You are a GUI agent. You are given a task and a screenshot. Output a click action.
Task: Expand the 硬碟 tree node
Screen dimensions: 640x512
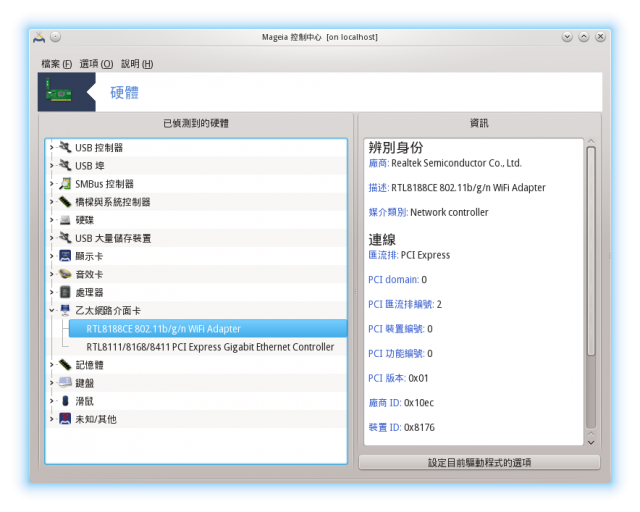[x=51, y=220]
